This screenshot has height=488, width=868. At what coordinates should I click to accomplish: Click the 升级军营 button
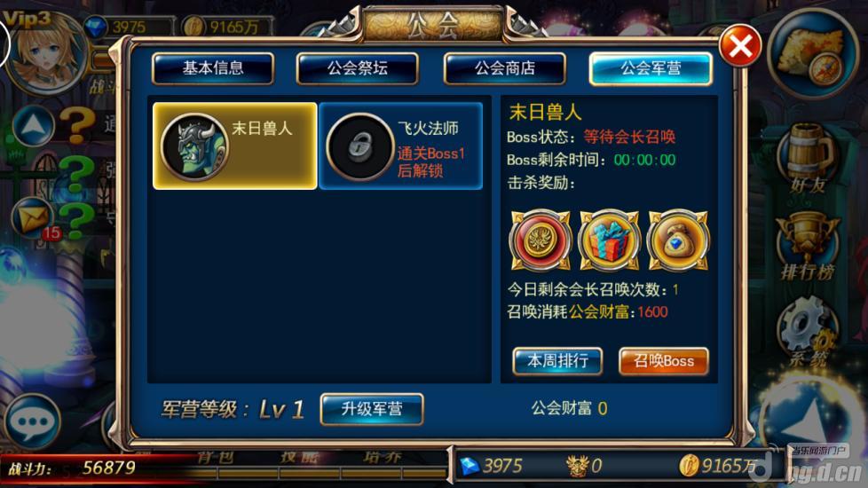[372, 409]
